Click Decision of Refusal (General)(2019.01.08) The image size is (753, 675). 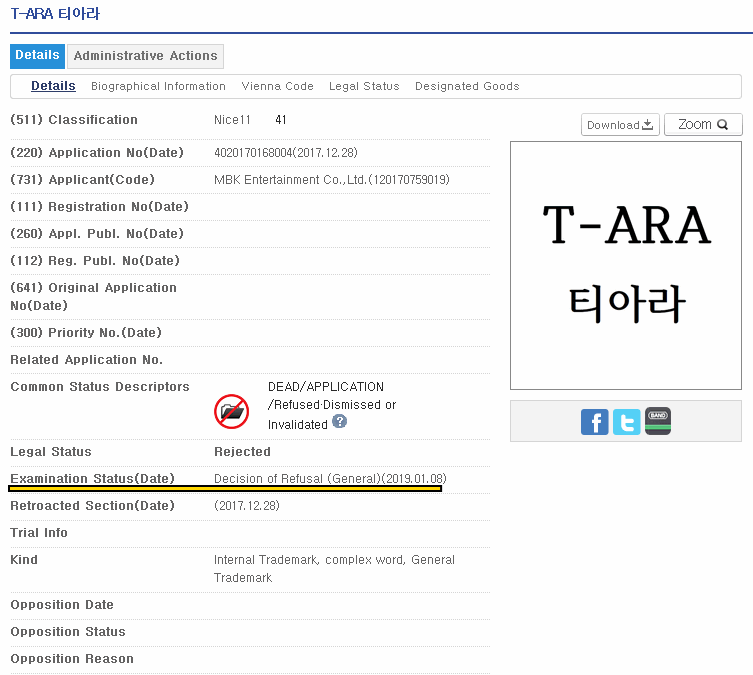[x=330, y=479]
